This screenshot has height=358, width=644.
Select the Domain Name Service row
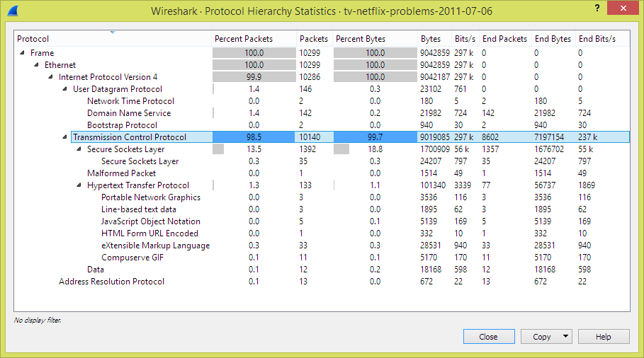tap(322, 112)
